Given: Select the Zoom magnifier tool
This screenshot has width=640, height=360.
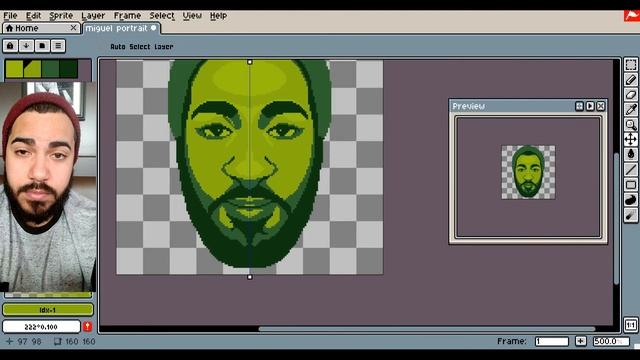Looking at the screenshot, I should pyautogui.click(x=631, y=124).
